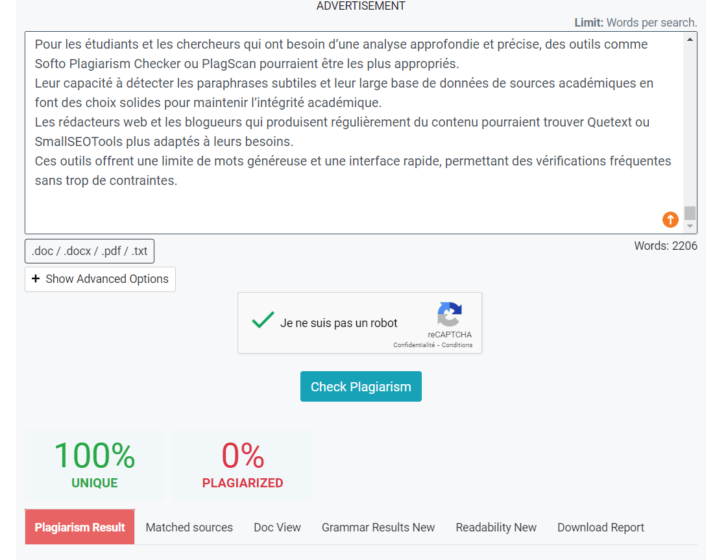The width and height of the screenshot is (728, 560).
Task: View the Readability New tab
Action: click(496, 528)
